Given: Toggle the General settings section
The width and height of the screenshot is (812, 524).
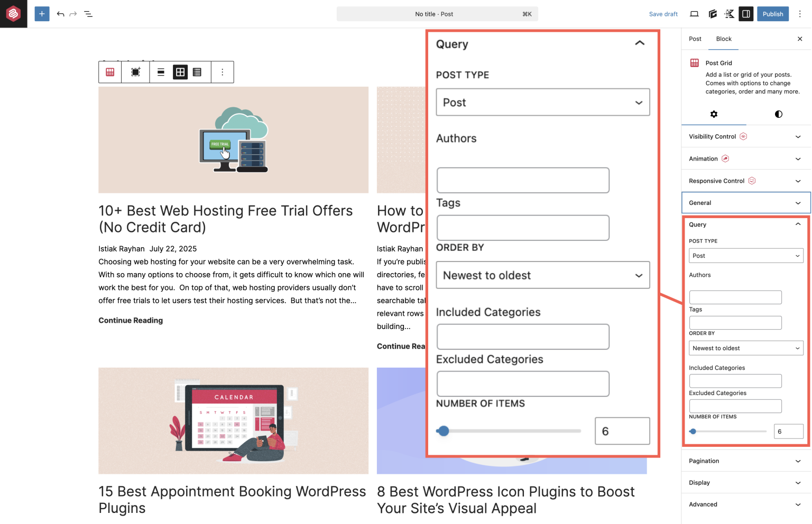Looking at the screenshot, I should click(745, 202).
